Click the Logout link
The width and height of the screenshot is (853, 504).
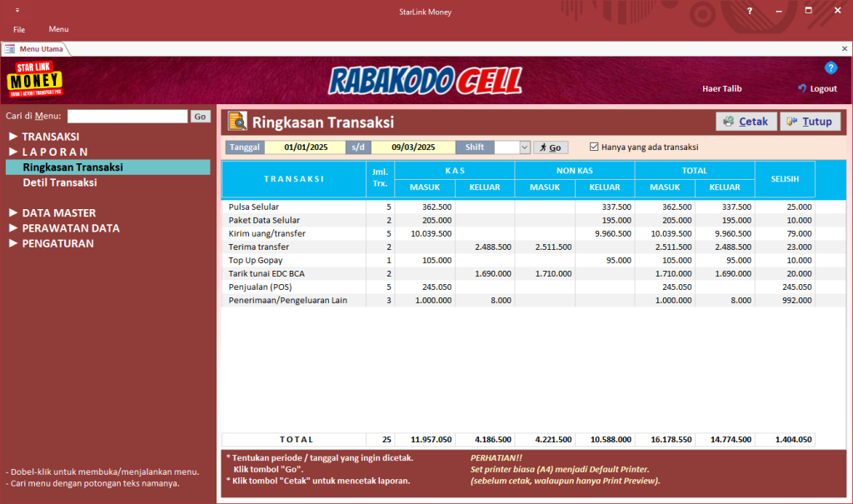(817, 88)
